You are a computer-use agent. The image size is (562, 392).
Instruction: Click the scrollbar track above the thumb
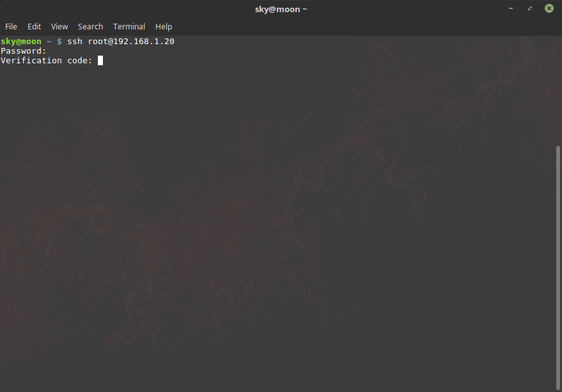point(558,90)
